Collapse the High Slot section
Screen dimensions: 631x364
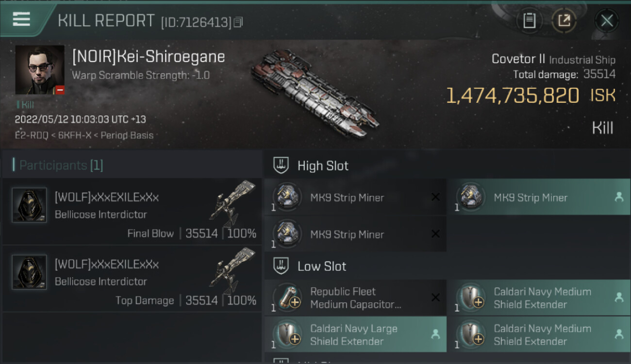(323, 166)
